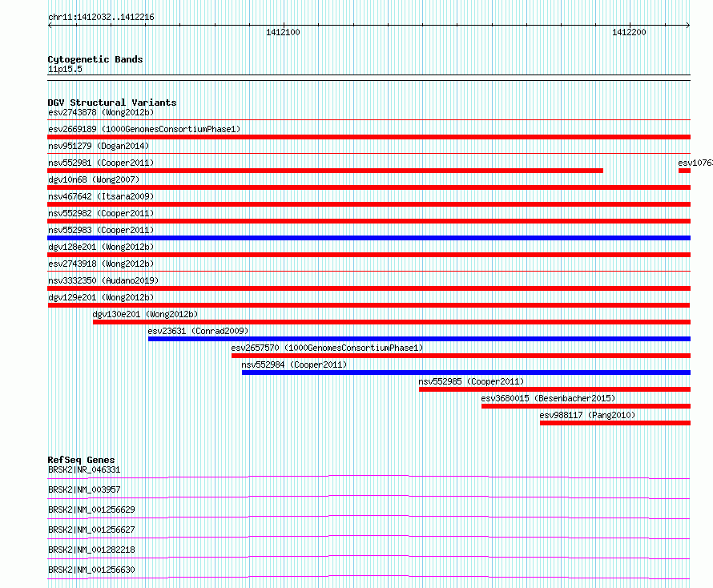Select the BRSK2|NM_003957 transcript label
The width and height of the screenshot is (713, 588).
[84, 489]
